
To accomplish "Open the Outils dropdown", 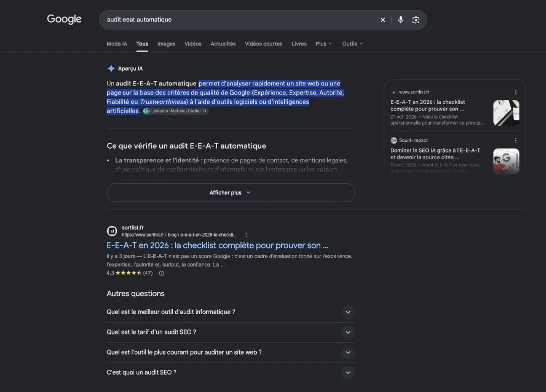I will (352, 44).
